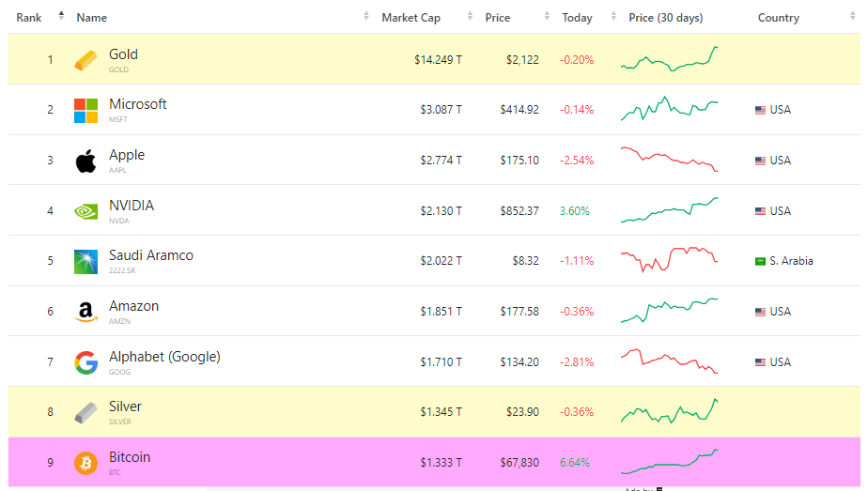
Task: Click Bitcoin today change 6.64%
Action: (x=575, y=462)
